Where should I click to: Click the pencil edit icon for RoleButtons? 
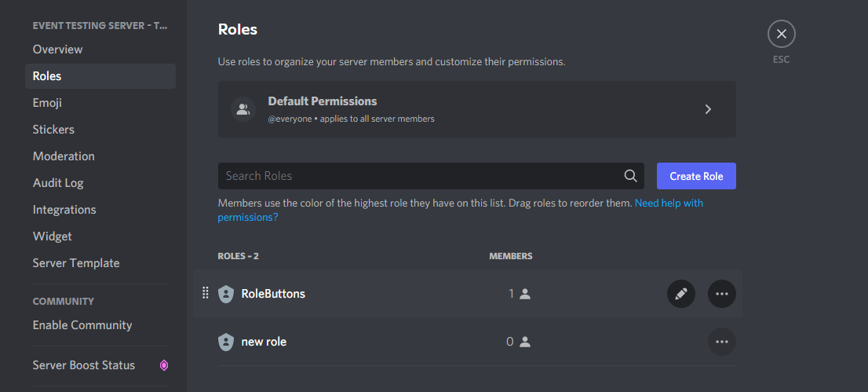pos(680,294)
